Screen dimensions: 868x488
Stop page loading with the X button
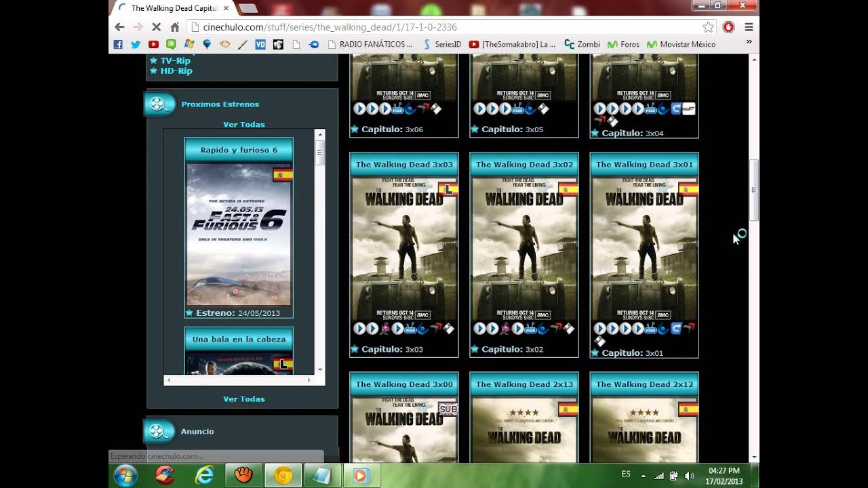click(156, 27)
